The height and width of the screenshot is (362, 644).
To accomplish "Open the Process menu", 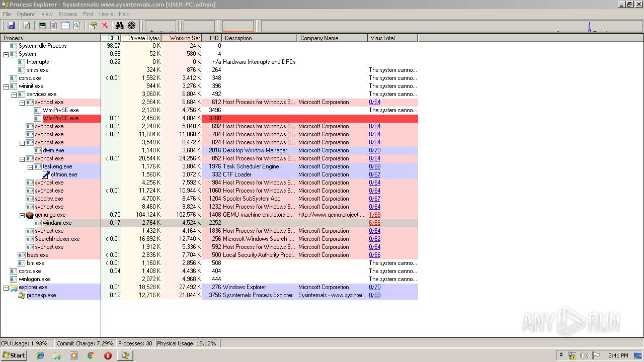I will coord(68,14).
